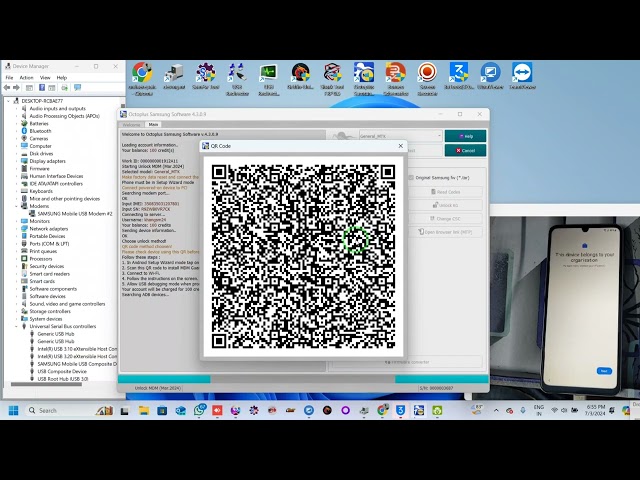Click Device Manager horizontal scrollbar
640x480 pixels.
(x=46, y=384)
